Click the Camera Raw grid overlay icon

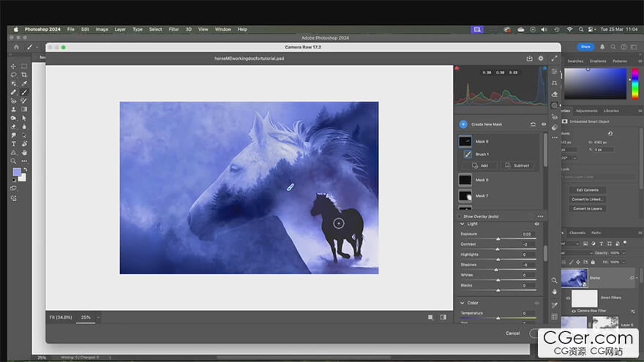pos(554,317)
